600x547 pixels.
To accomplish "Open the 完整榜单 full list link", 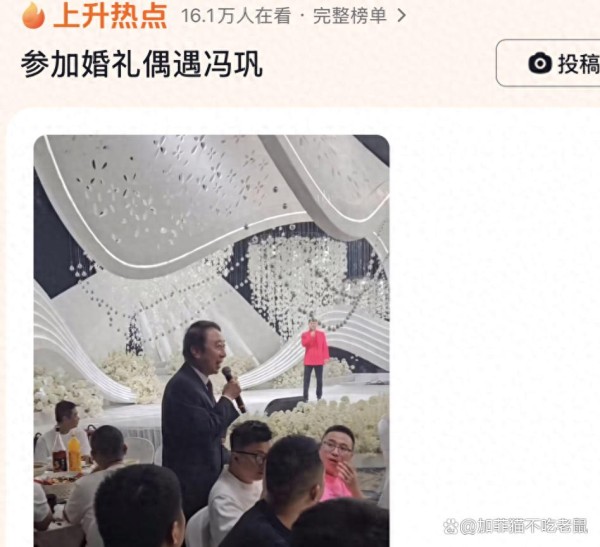I will (x=350, y=16).
